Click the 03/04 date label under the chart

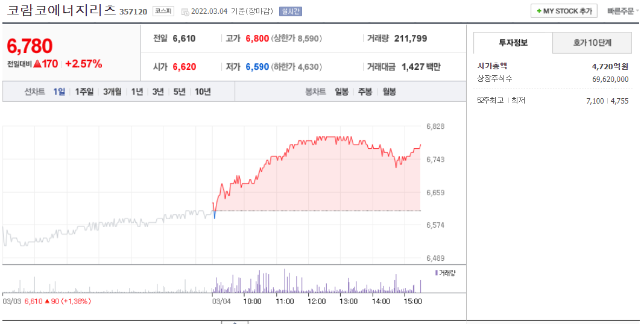[x=221, y=302]
